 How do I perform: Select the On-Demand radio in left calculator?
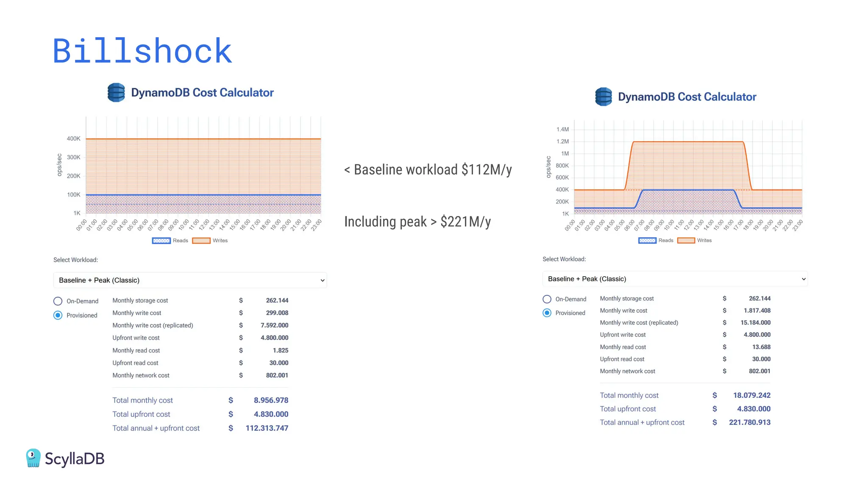(x=58, y=301)
